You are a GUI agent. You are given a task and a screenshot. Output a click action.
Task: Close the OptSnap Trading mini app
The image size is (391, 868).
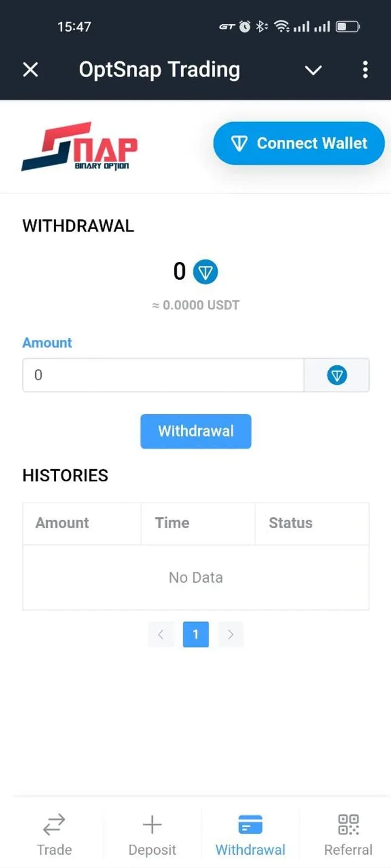click(x=31, y=70)
